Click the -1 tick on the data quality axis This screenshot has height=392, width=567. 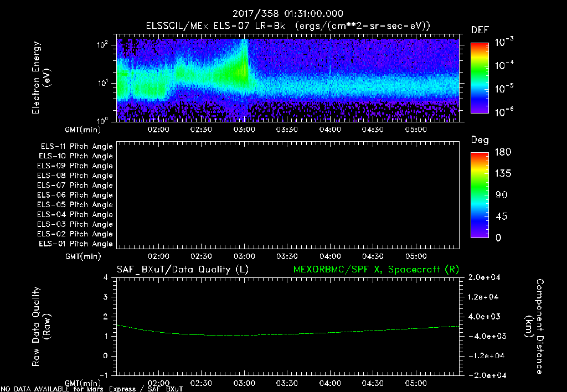click(104, 375)
